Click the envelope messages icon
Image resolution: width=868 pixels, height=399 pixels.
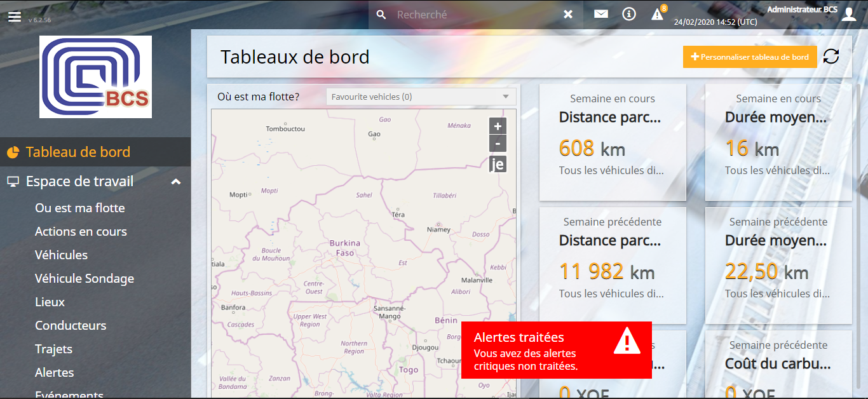tap(601, 14)
